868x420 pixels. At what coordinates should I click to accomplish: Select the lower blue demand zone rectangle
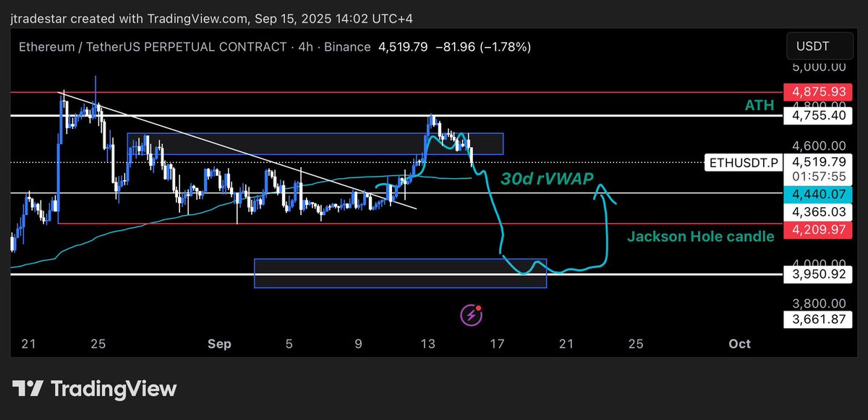(401, 273)
